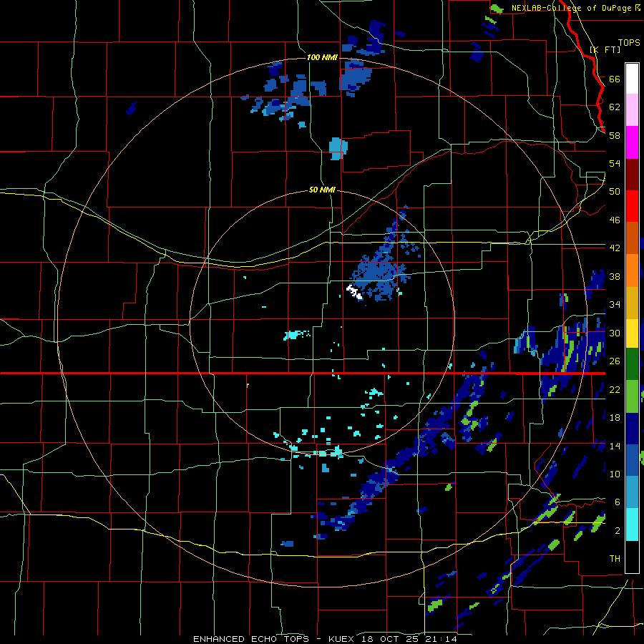
Task: Click the 10 scale value
Action: pos(615,474)
